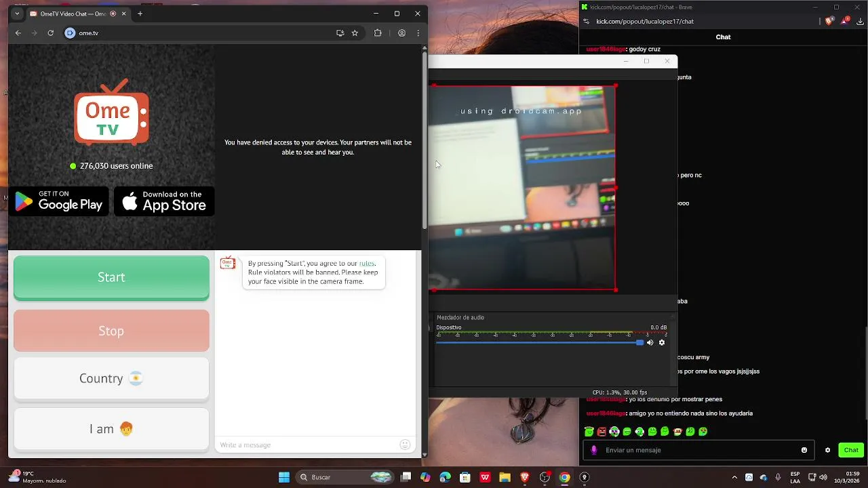Image resolution: width=868 pixels, height=488 pixels.
Task: Open the emoji picker in Kick chat input
Action: [804, 450]
